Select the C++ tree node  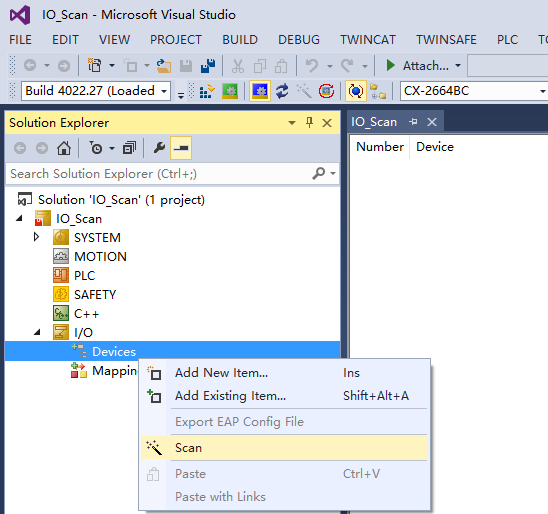[x=86, y=313]
